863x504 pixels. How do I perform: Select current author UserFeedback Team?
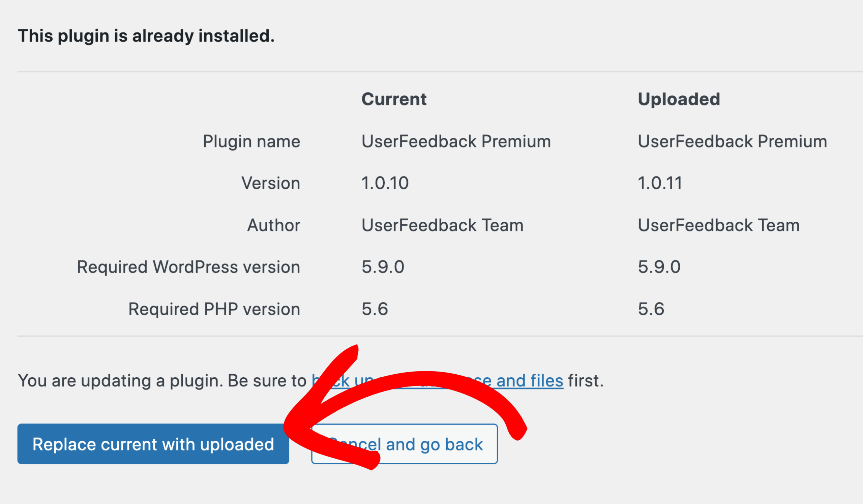tap(443, 225)
